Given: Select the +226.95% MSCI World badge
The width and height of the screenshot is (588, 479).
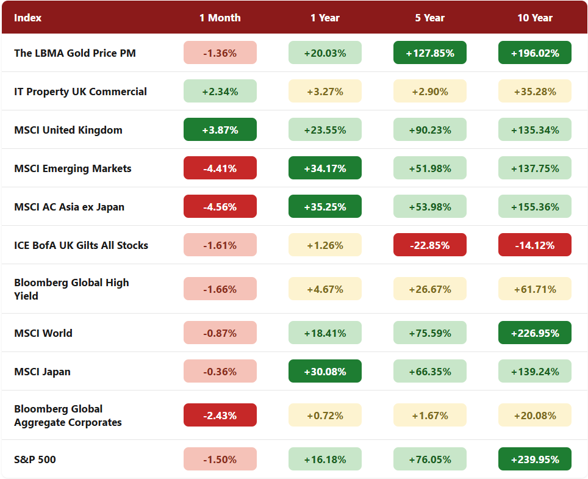Looking at the screenshot, I should tap(535, 333).
